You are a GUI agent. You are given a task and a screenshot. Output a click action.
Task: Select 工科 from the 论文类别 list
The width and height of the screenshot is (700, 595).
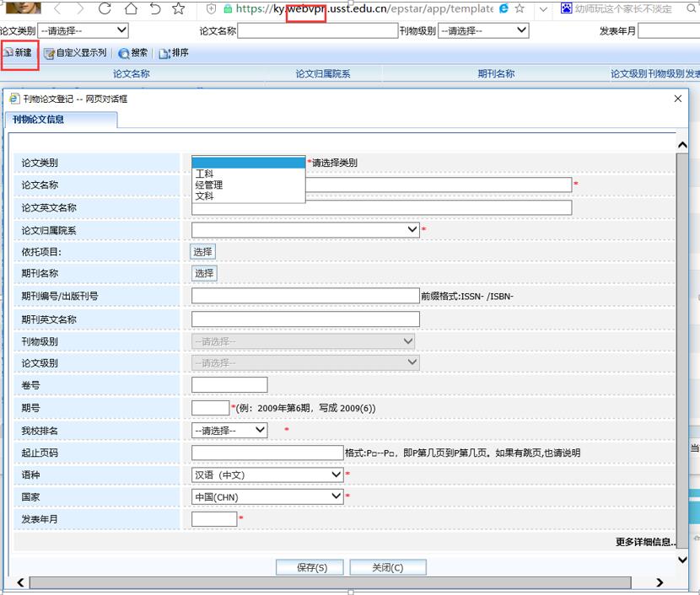(x=205, y=174)
